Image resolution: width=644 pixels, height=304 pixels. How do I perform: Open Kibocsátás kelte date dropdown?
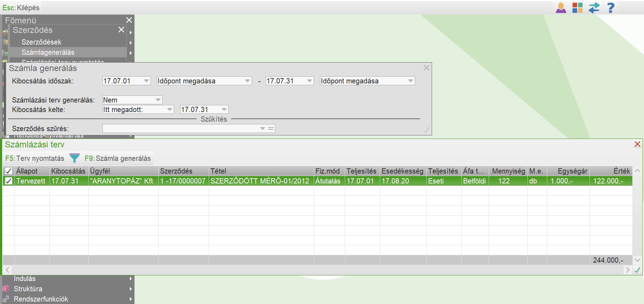click(x=224, y=110)
